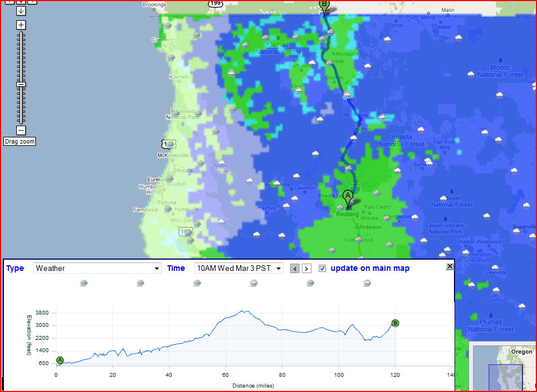
Task: Click the update on main map label
Action: click(x=370, y=268)
